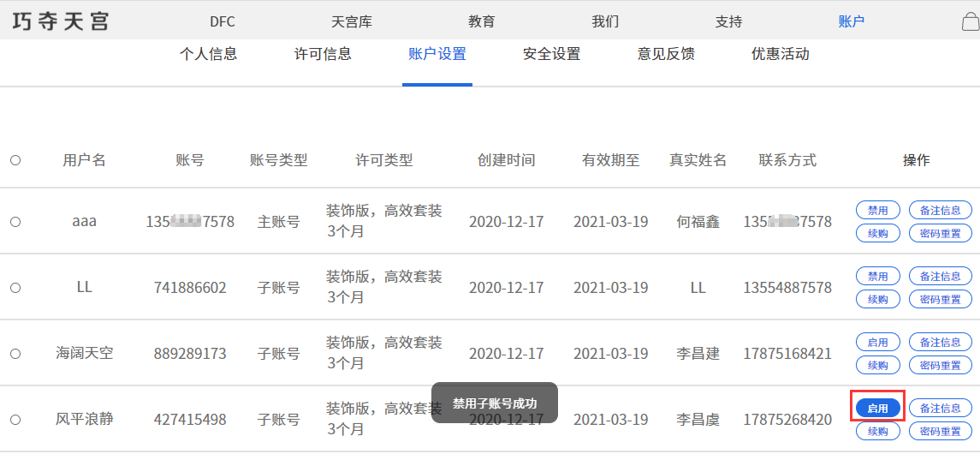Go to the 优惠活动 tab
The width and height of the screenshot is (980, 454).
point(780,55)
